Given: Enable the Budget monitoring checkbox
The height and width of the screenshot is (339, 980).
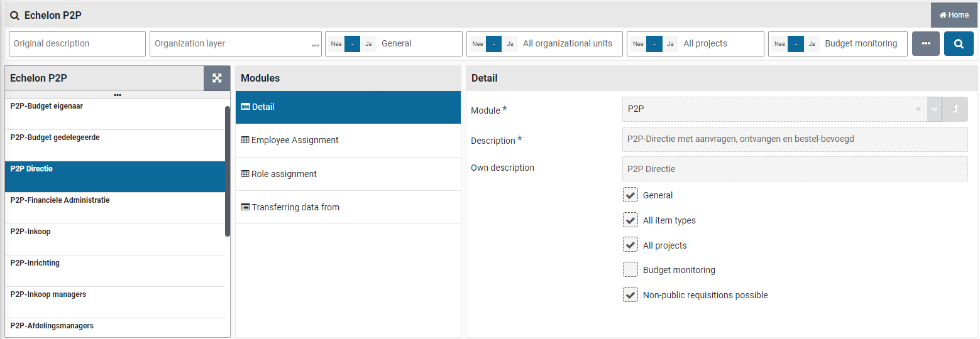Looking at the screenshot, I should [630, 270].
